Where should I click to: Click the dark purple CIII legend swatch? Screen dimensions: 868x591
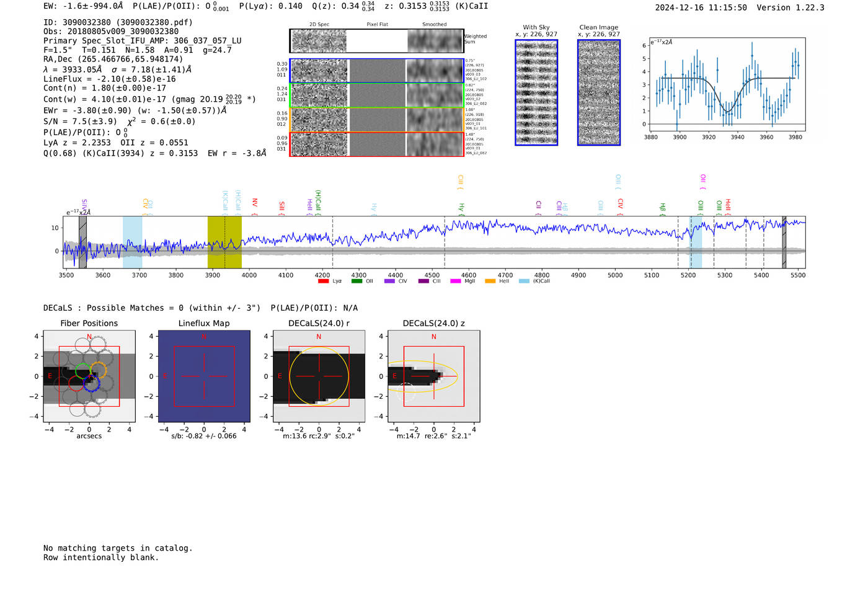tap(423, 281)
